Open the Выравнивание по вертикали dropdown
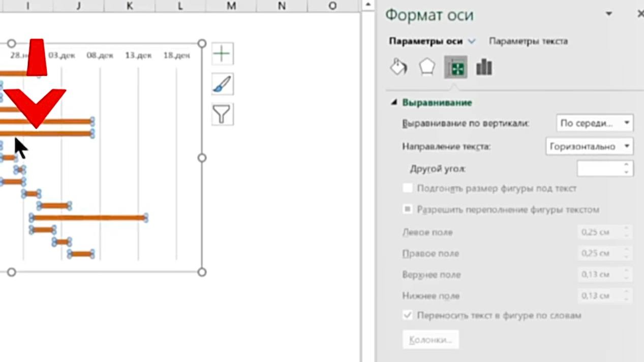Image resolution: width=644 pixels, height=362 pixels. point(595,123)
